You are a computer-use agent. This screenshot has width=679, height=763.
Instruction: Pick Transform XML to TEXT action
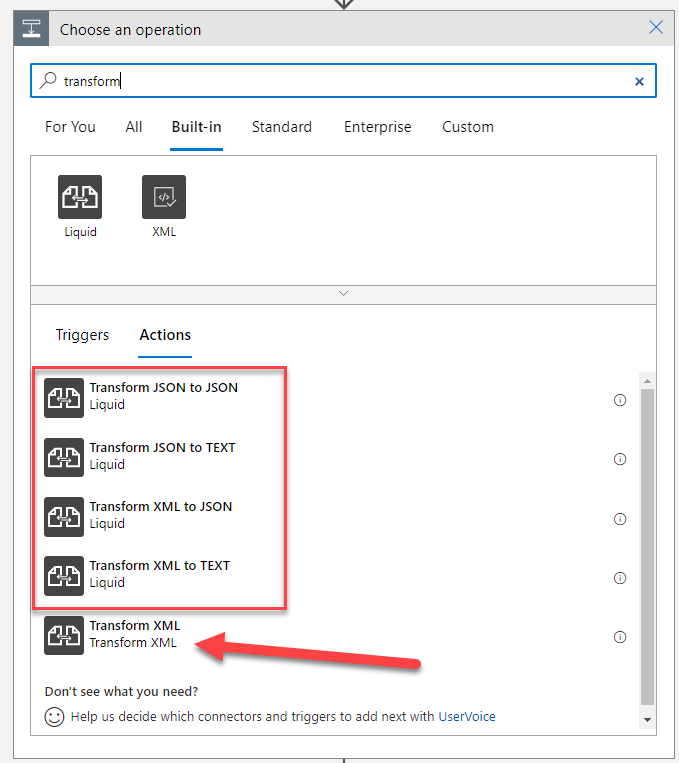[159, 565]
